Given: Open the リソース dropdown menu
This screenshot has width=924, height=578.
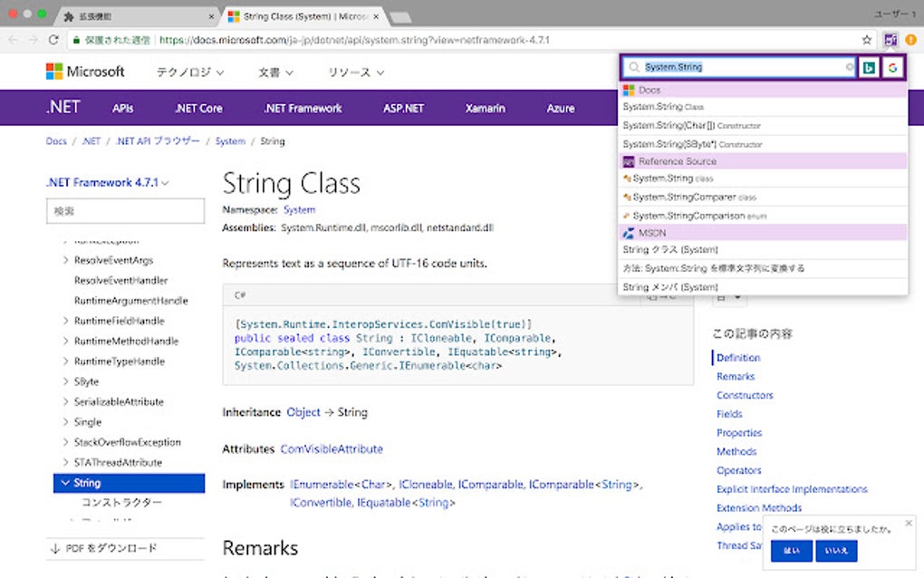Looking at the screenshot, I should [356, 72].
